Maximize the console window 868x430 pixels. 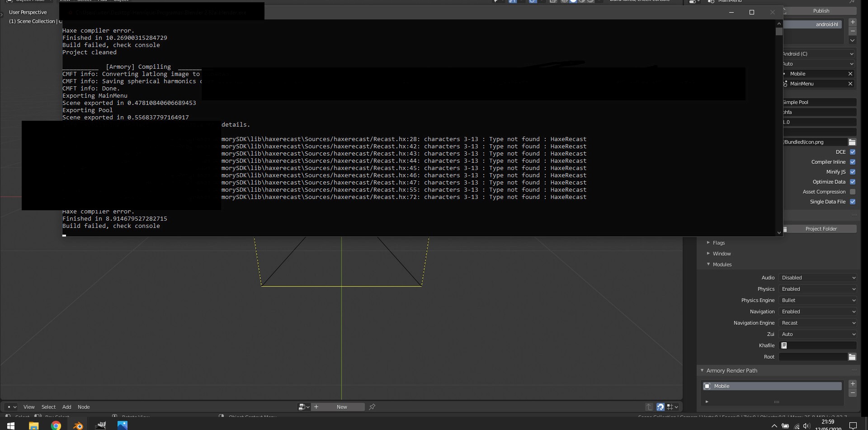click(752, 12)
